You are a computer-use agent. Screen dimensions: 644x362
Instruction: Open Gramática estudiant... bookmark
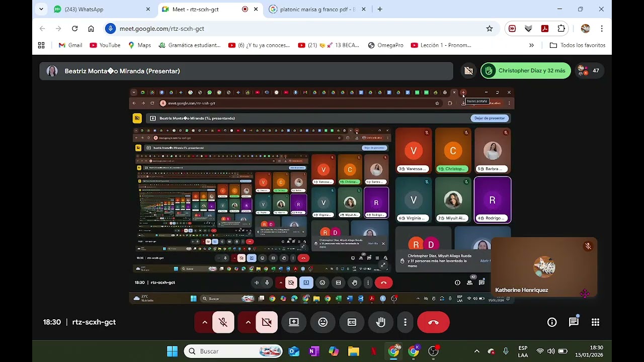[189, 45]
